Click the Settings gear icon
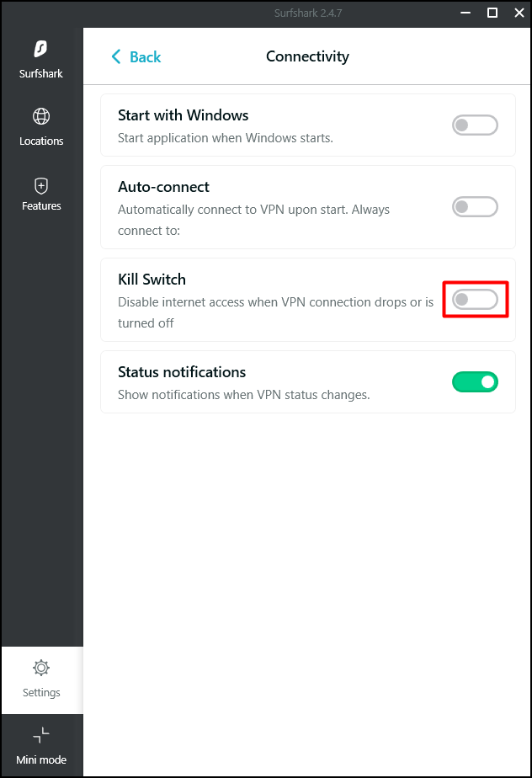 (41, 668)
